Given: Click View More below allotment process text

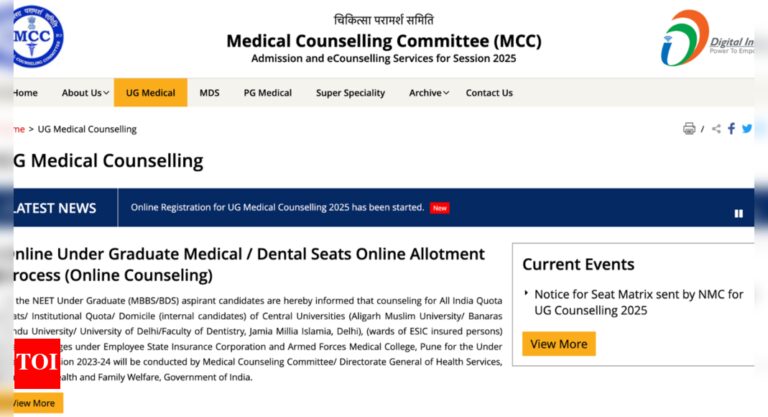Looking at the screenshot, I should point(34,403).
